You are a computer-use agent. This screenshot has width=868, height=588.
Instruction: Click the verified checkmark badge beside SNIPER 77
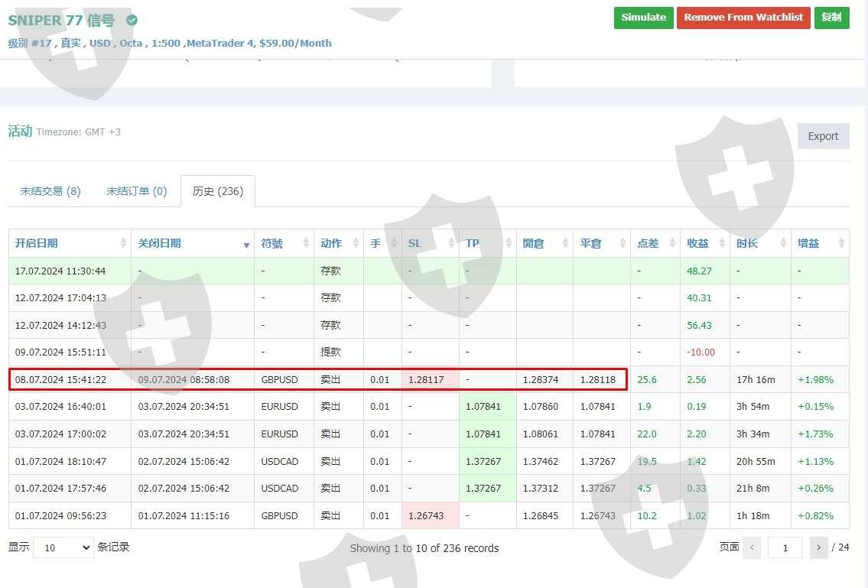(132, 21)
